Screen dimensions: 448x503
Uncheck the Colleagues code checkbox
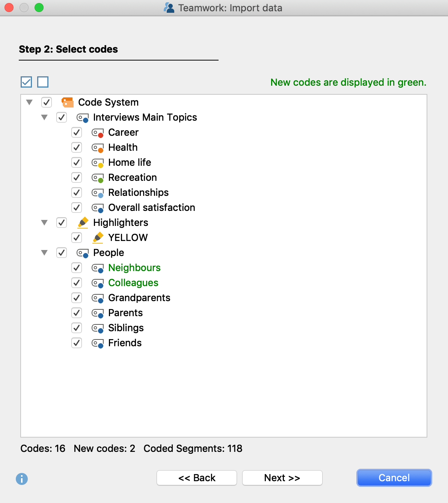[x=76, y=283]
